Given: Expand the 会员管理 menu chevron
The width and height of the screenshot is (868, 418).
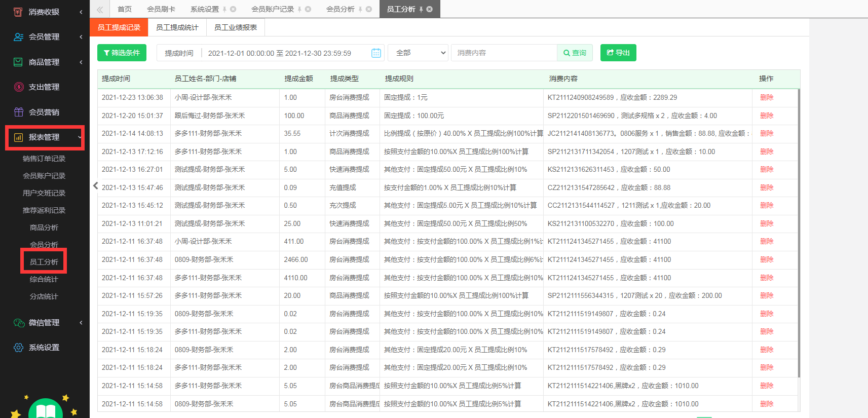Looking at the screenshot, I should pos(81,36).
